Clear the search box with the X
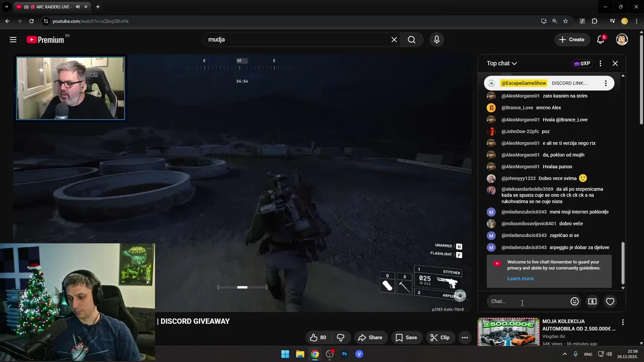 [394, 40]
